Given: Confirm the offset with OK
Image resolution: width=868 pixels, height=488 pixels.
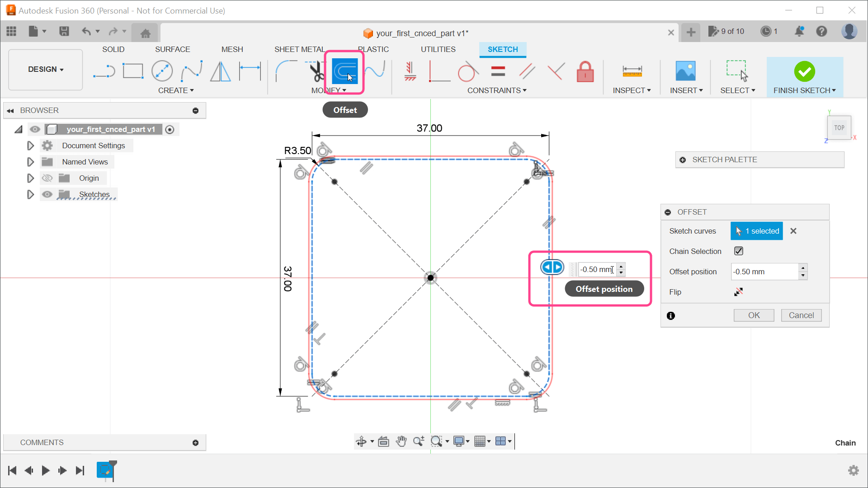Looking at the screenshot, I should tap(753, 315).
